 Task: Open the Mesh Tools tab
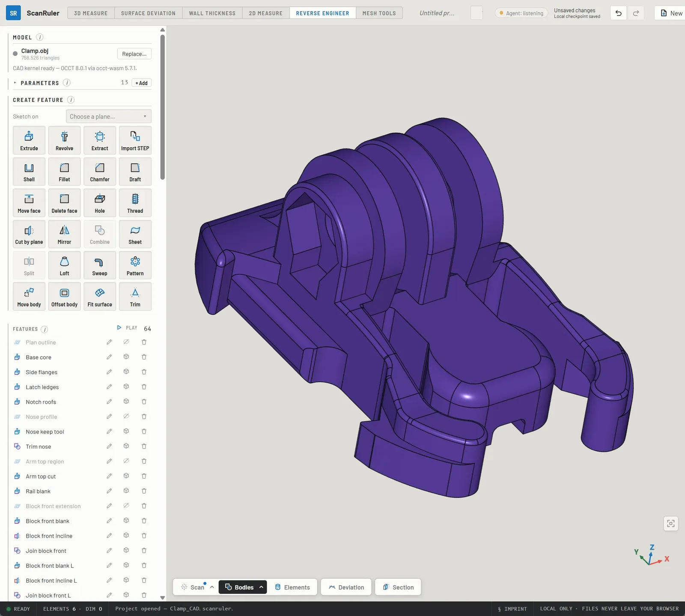click(379, 13)
